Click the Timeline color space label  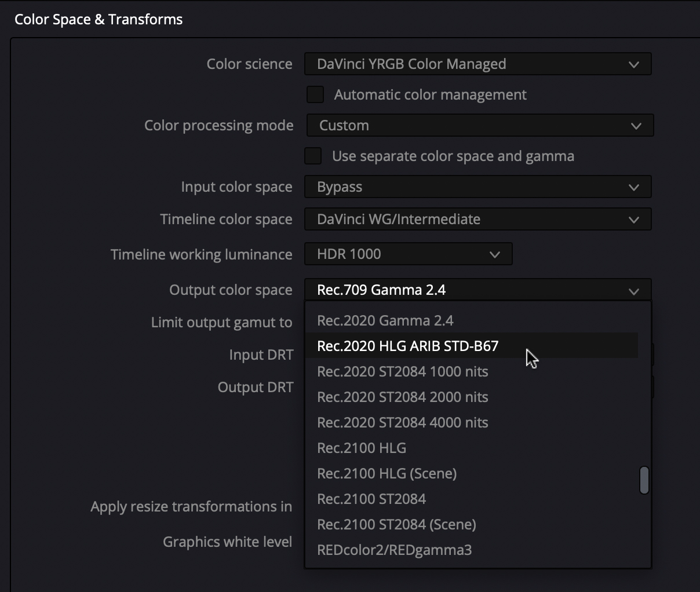pyautogui.click(x=226, y=219)
